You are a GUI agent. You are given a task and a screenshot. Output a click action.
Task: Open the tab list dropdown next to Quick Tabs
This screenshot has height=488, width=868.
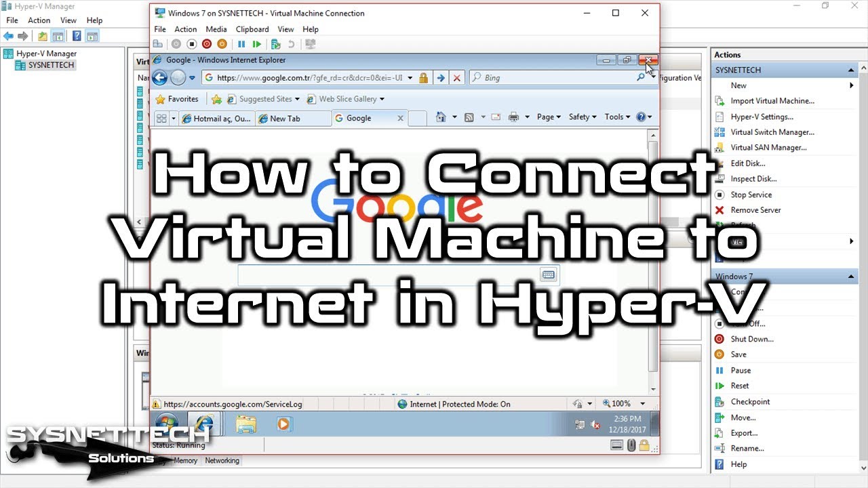(174, 118)
